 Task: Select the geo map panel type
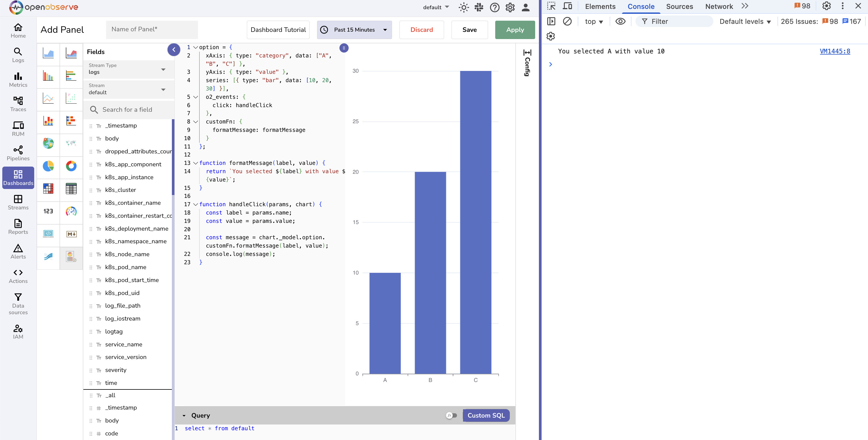[x=48, y=144]
